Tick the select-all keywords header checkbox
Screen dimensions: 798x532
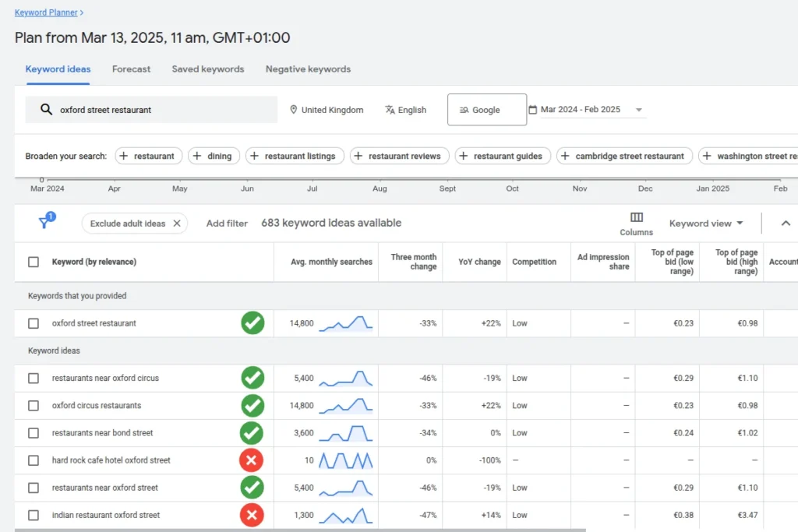34,262
